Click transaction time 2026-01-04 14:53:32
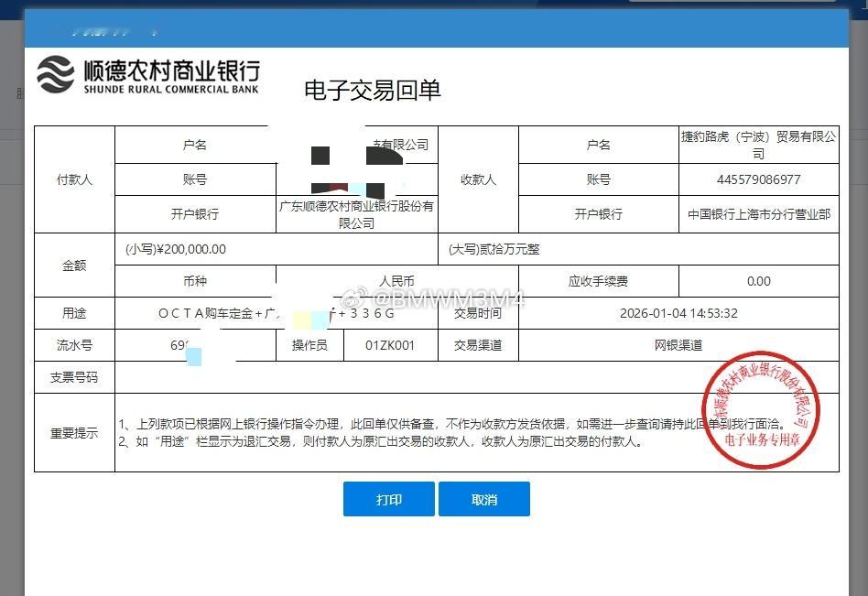868x596 pixels. pos(678,313)
